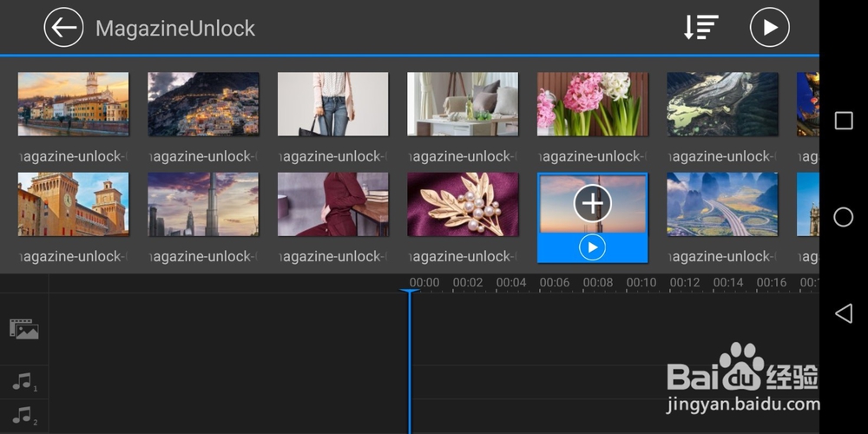868x434 pixels.
Task: Select music track 1 icon
Action: pos(24,381)
